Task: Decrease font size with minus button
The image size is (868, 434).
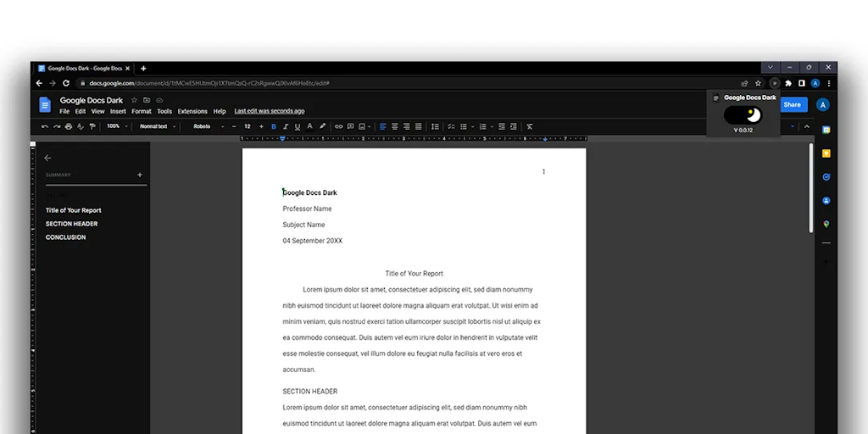Action: click(234, 126)
